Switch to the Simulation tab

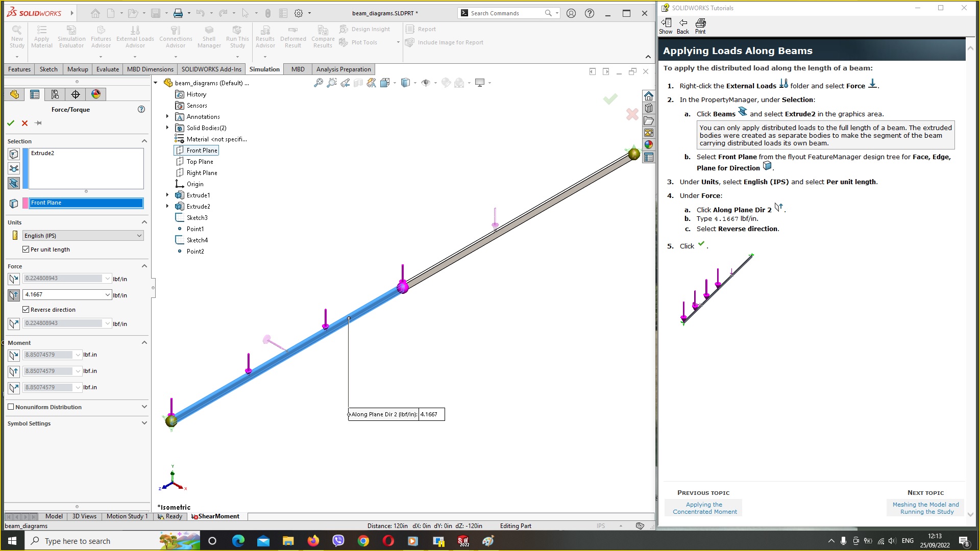264,69
